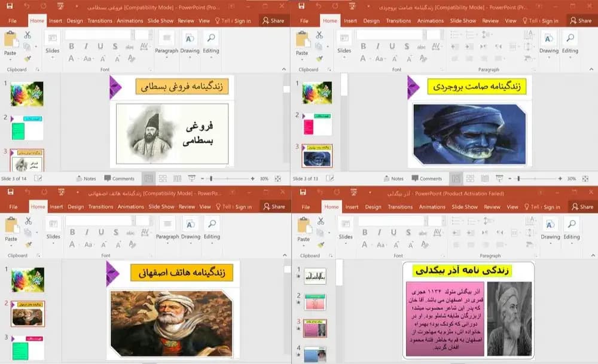
Task: Increase font size in Samet Borujerdi window
Action: point(395,59)
